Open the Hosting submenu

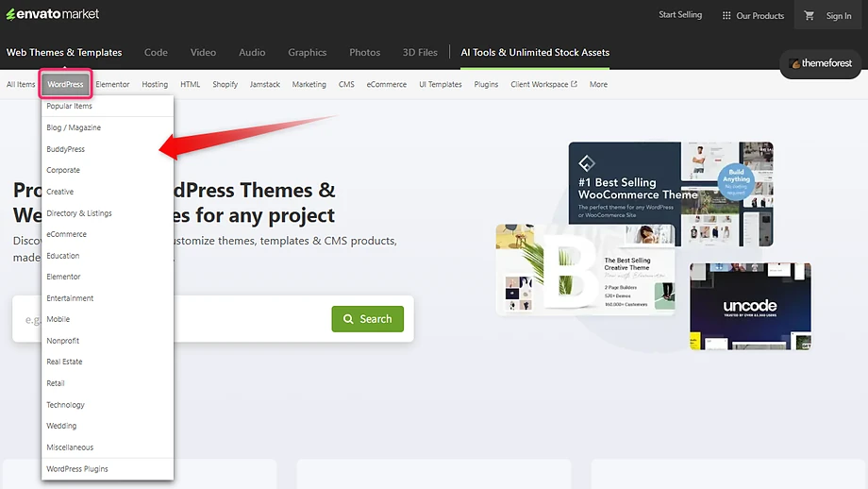pos(155,84)
